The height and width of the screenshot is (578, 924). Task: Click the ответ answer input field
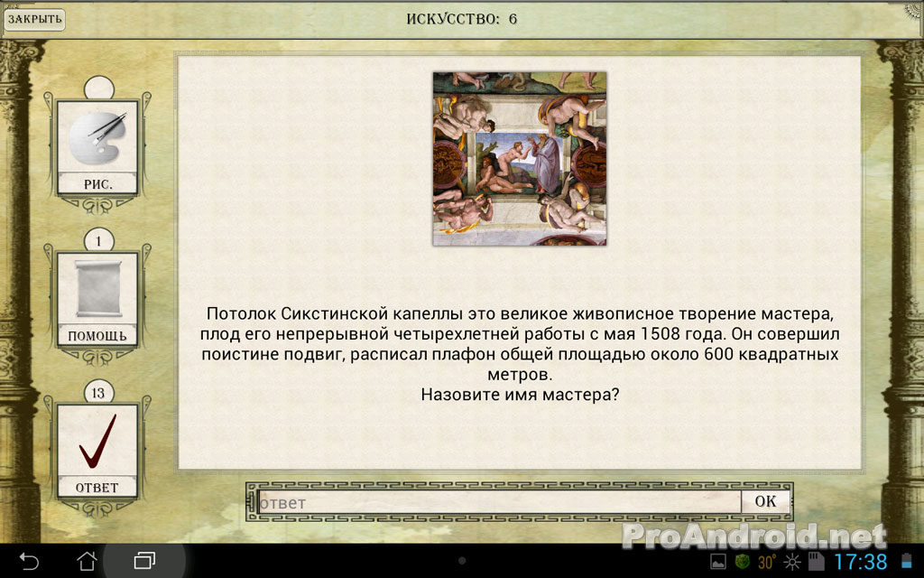499,502
